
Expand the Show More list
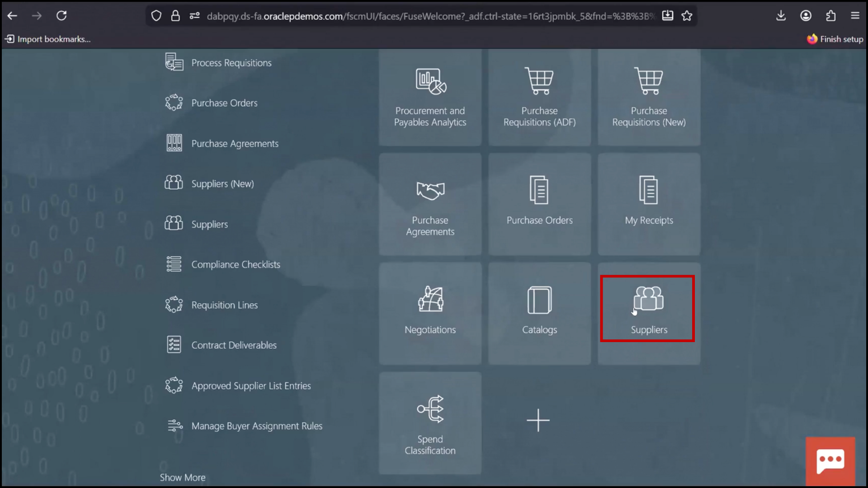[183, 477]
